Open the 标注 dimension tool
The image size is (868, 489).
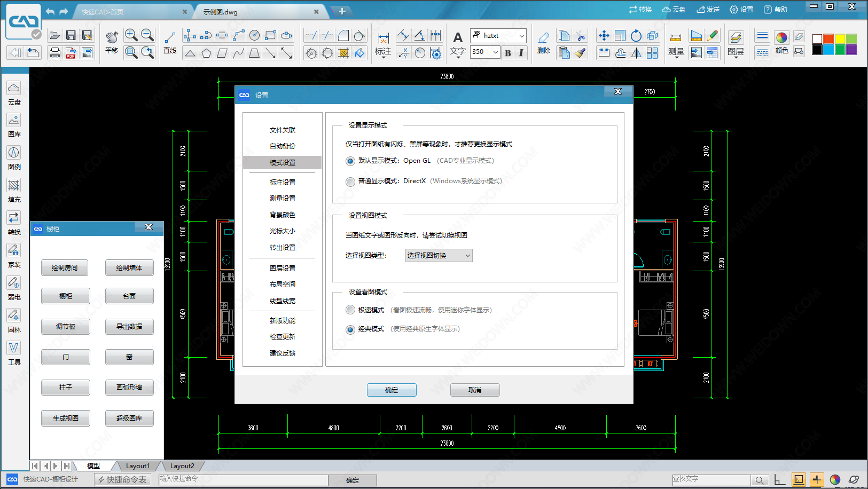383,44
